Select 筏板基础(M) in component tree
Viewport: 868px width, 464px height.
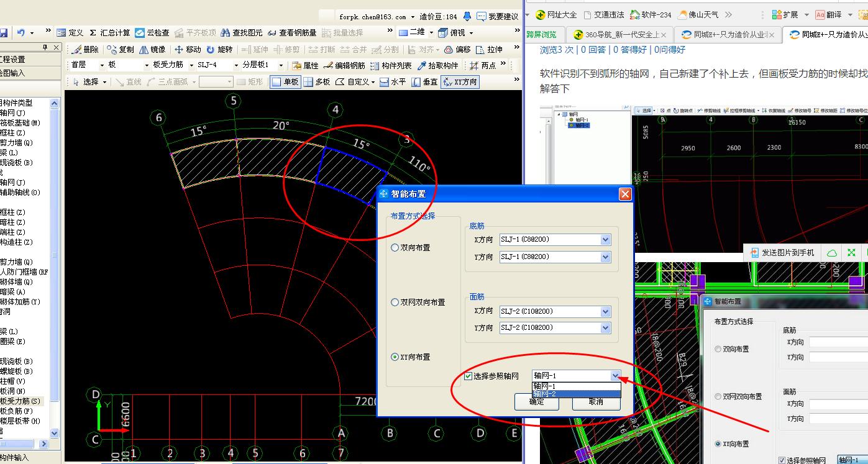point(20,123)
